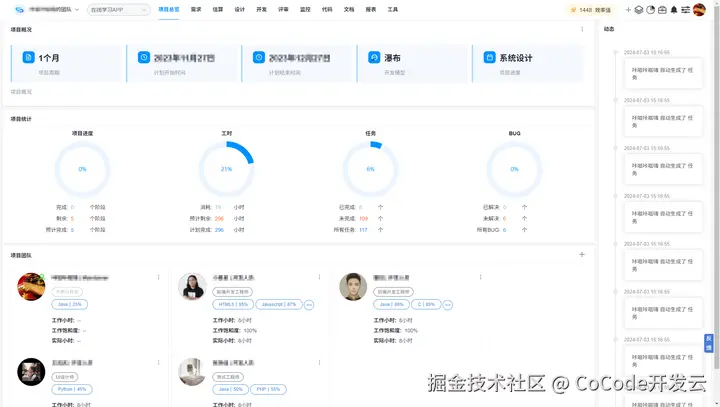Click the 系统设计 project progress card
Viewport: 720px width, 407px height.
coord(528,63)
